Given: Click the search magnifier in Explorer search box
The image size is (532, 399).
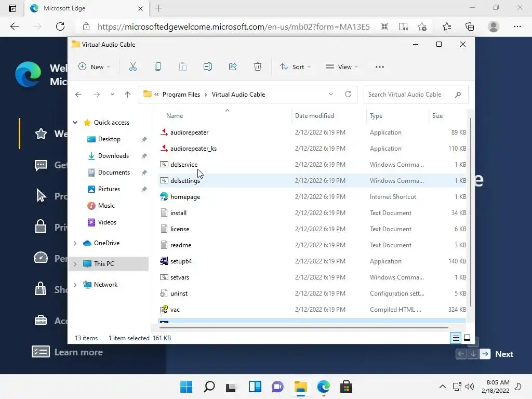Looking at the screenshot, I should pos(458,95).
